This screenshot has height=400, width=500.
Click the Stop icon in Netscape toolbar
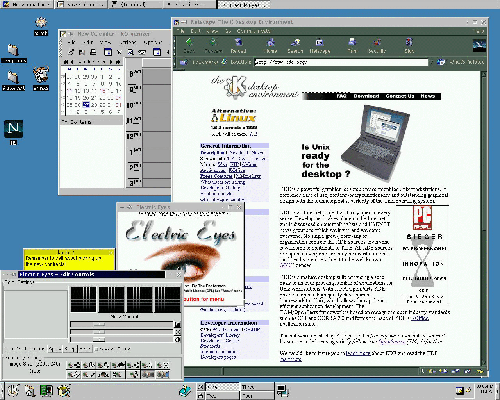pos(409,46)
